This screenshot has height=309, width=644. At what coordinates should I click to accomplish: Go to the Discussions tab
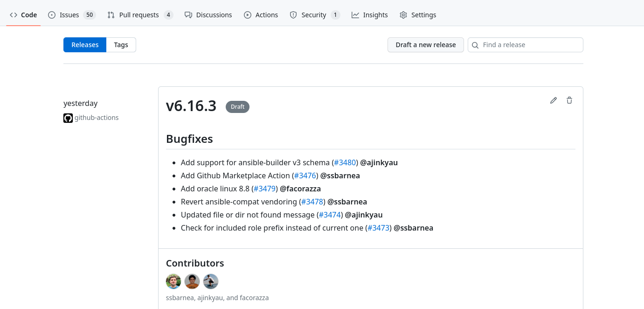point(208,15)
